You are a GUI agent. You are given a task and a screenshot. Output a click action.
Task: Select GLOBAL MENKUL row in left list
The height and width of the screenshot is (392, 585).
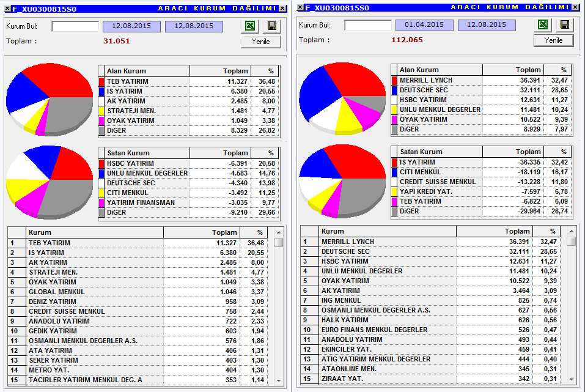(141, 292)
